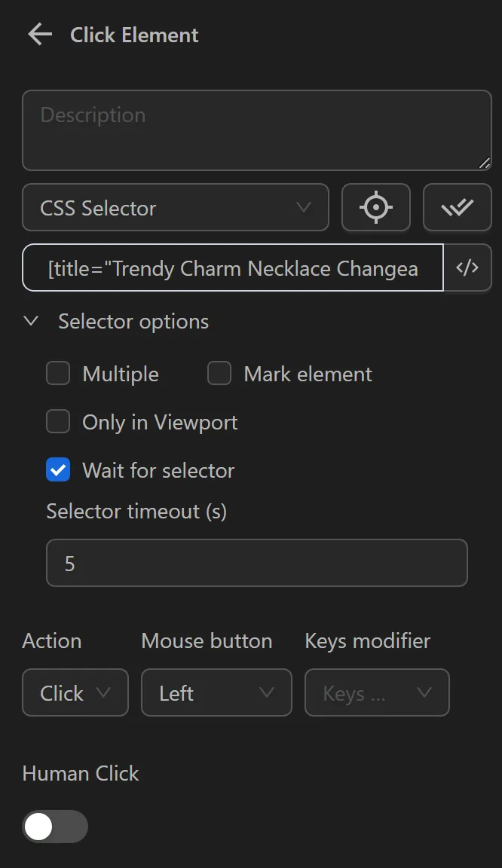The image size is (502, 868).
Task: Edit the Selector timeout value field
Action: (x=256, y=563)
